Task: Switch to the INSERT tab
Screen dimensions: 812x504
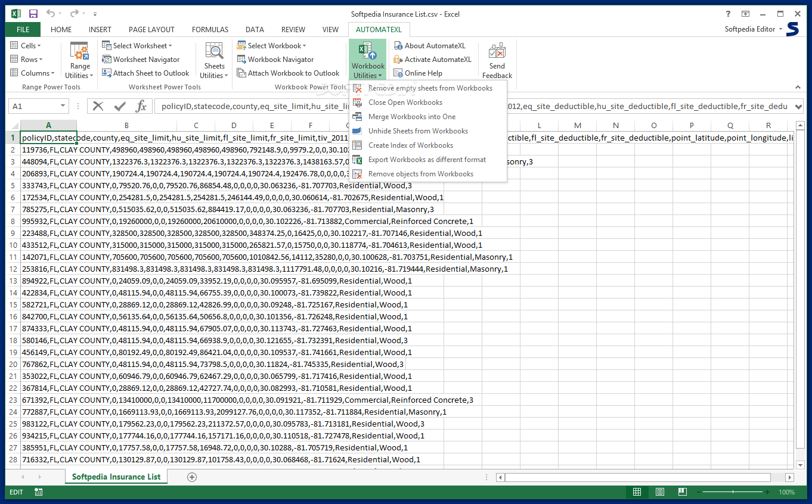Action: pos(100,30)
